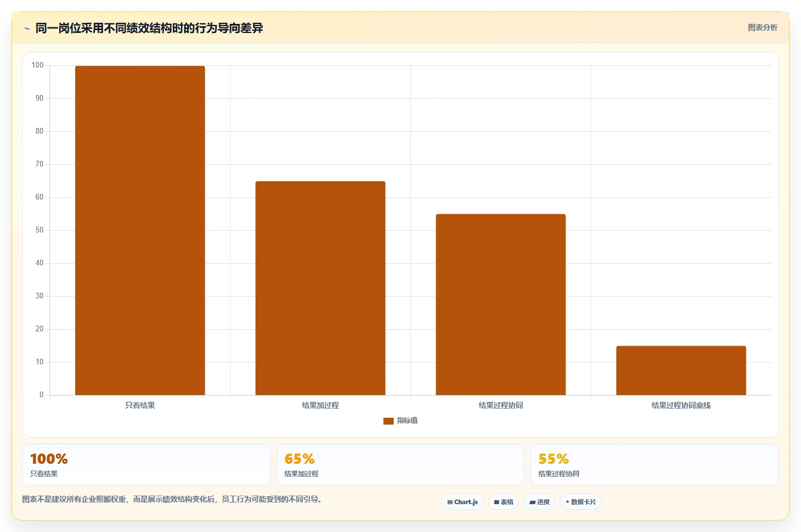Select the 结果过程协同 bar in chart
The height and width of the screenshot is (532, 801).
point(501,305)
